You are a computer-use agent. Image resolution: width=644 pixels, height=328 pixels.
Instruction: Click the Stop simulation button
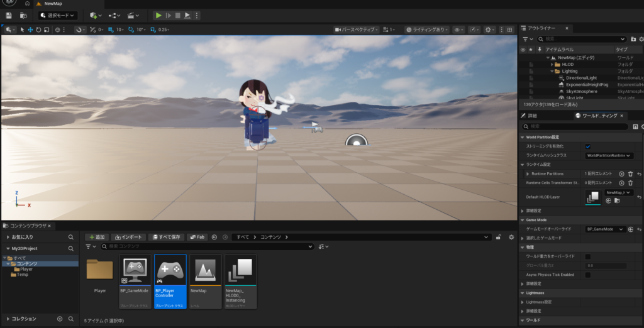click(177, 15)
